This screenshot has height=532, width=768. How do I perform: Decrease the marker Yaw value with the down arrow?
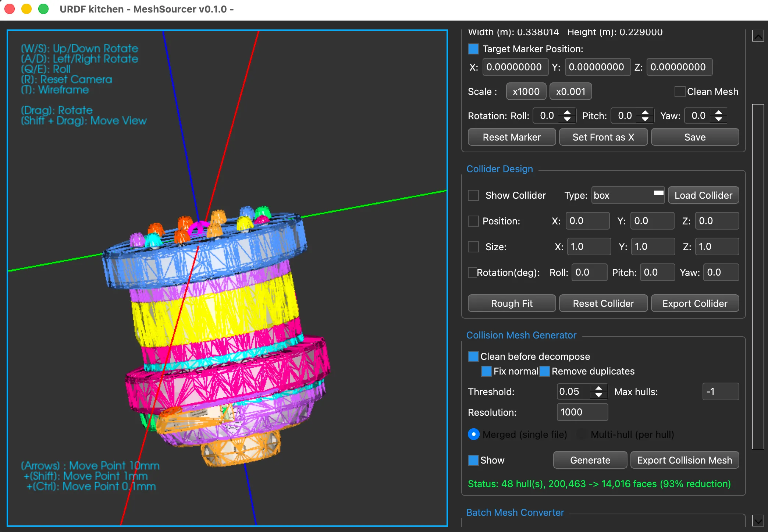(719, 119)
